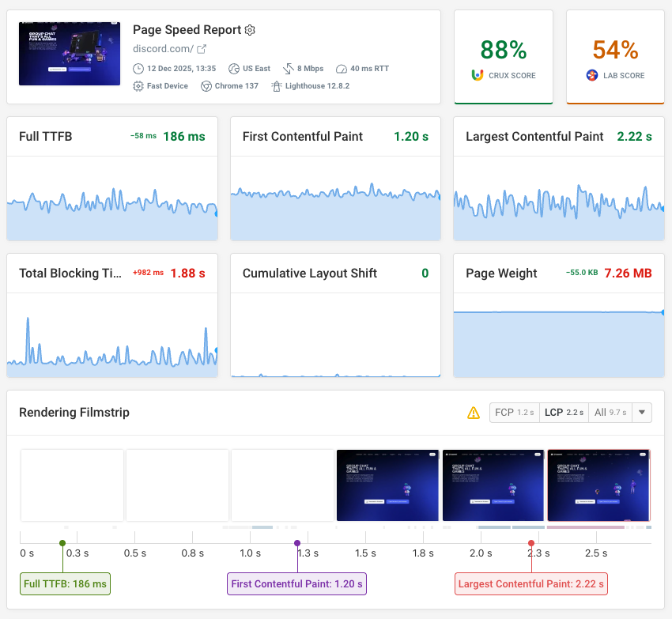Click the Lab Score badge icon
The image size is (672, 619).
(594, 75)
